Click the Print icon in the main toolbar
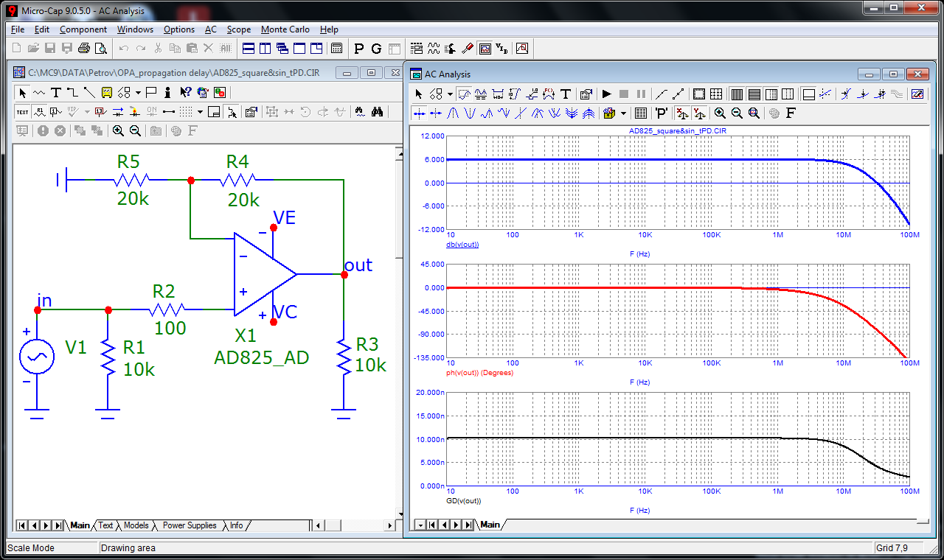Screen dimensions: 944x560 84,49
